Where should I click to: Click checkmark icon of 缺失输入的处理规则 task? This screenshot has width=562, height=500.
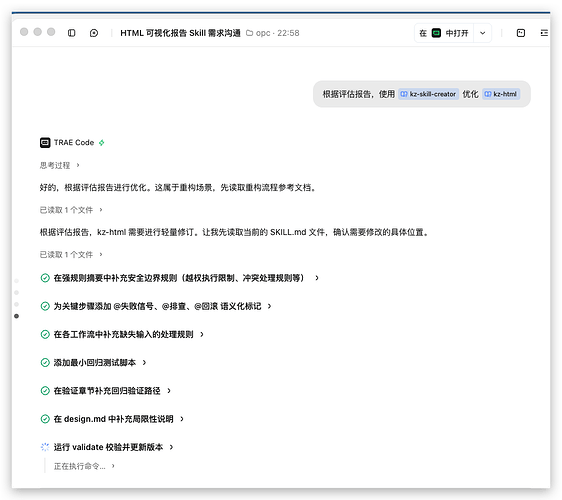click(x=45, y=334)
